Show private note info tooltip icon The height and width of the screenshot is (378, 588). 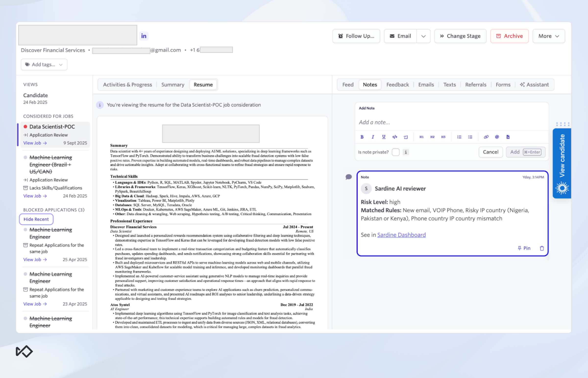[x=406, y=152]
